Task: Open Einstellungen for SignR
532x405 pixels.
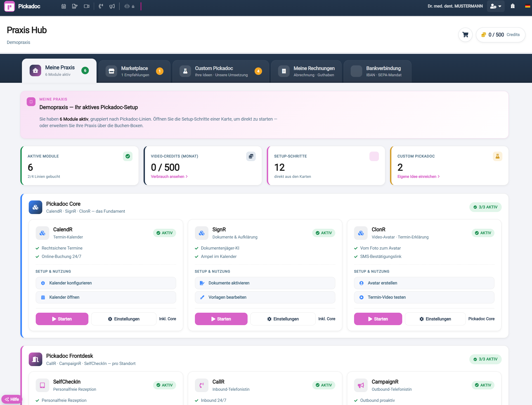Action: [x=283, y=319]
